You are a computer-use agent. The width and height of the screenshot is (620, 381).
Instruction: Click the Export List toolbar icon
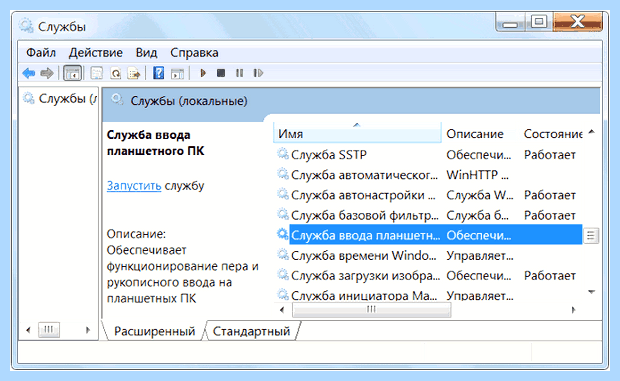coord(134,73)
